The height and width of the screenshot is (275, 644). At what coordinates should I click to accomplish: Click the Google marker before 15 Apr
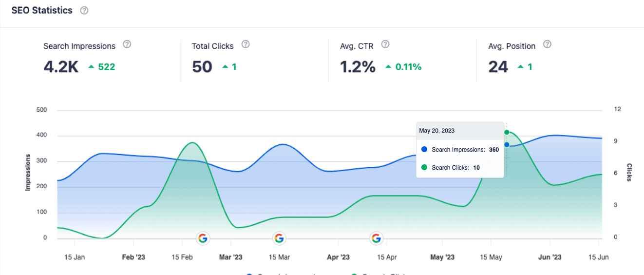376,238
